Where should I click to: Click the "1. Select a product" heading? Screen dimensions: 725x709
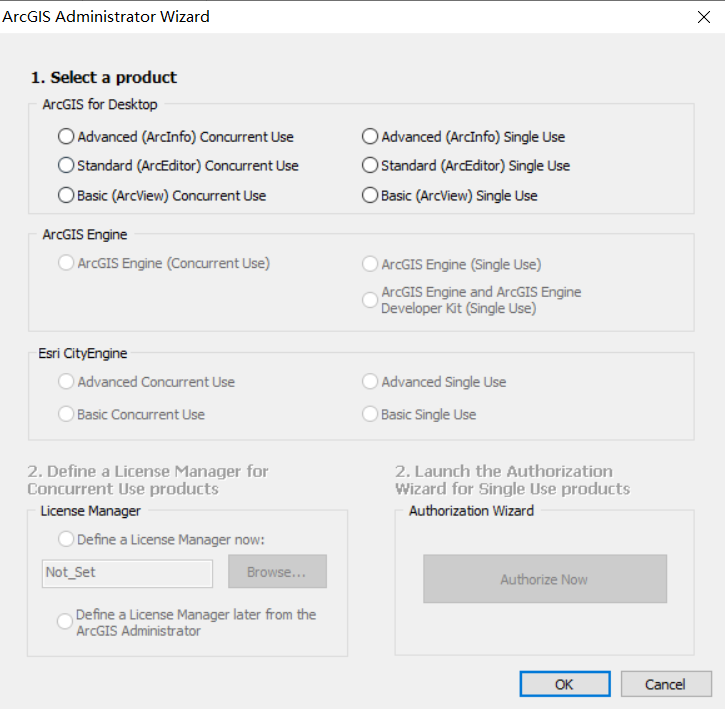(104, 77)
